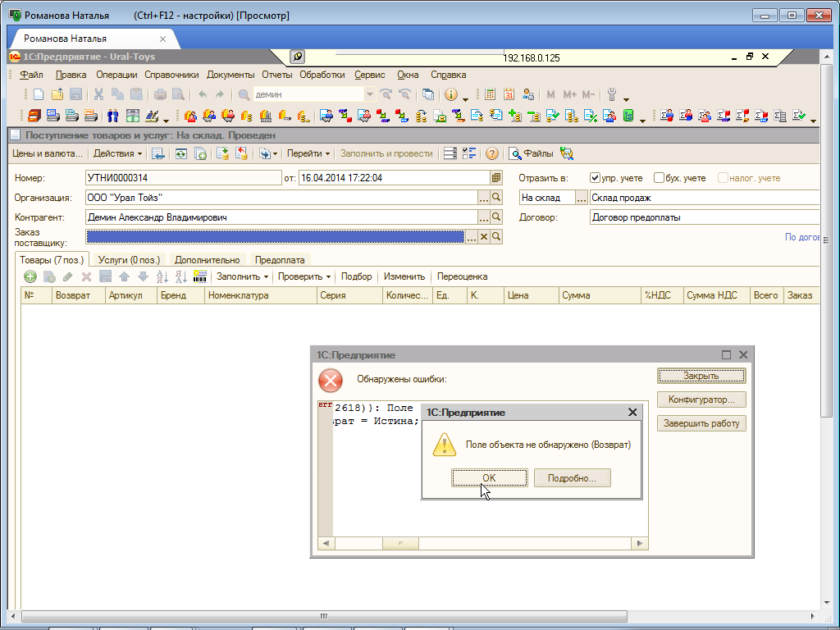The image size is (840, 630).
Task: Switch to the Предоплата tab
Action: tap(280, 260)
